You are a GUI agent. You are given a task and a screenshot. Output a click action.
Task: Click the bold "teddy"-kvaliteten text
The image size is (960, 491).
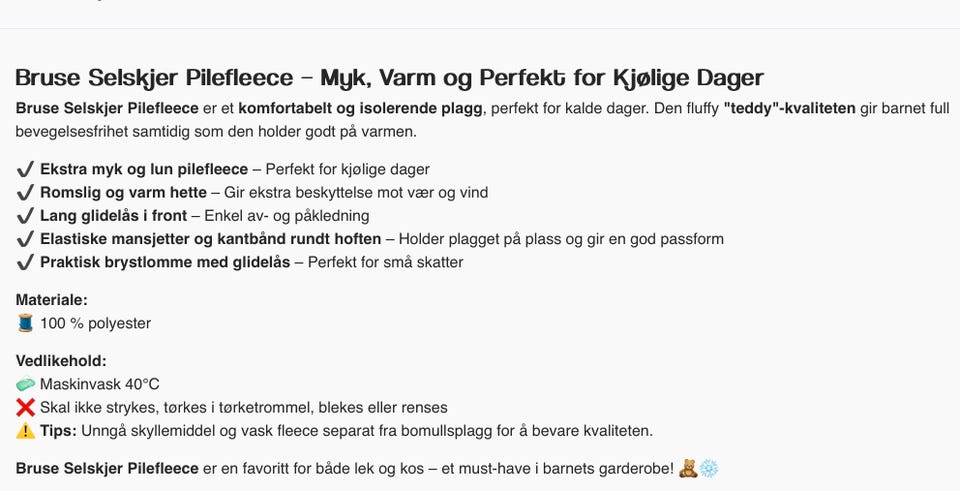pyautogui.click(x=789, y=109)
